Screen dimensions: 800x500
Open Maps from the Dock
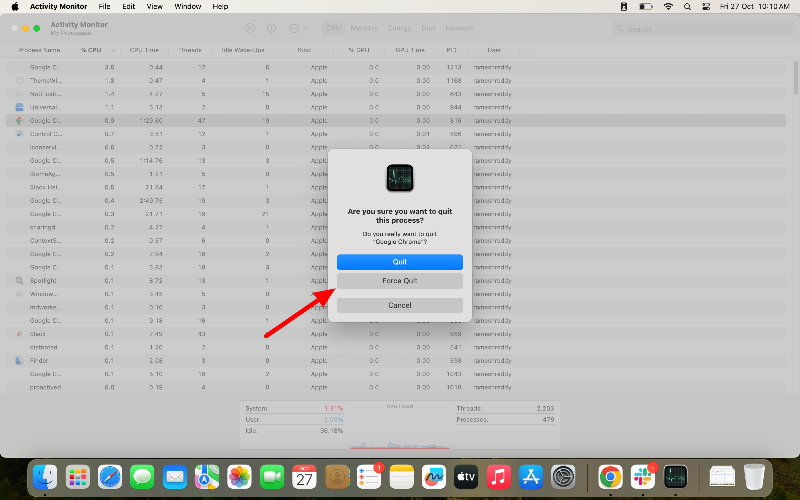coord(207,478)
